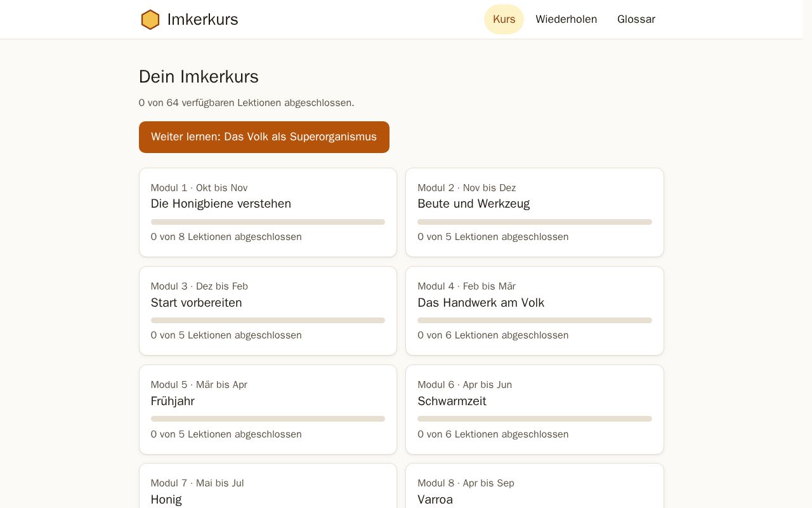The image size is (812, 508).
Task: Click progress bar of Die Honigbiene verstehen
Action: click(x=268, y=222)
